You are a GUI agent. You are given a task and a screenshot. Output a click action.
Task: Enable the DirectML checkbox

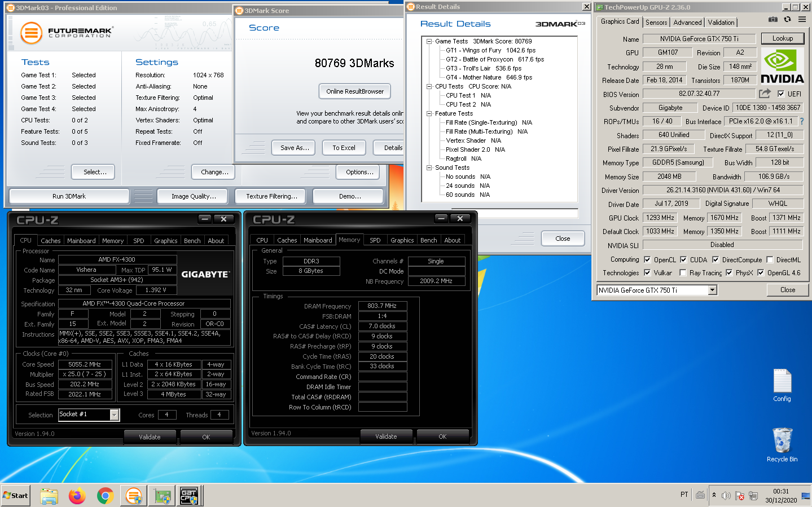point(770,259)
